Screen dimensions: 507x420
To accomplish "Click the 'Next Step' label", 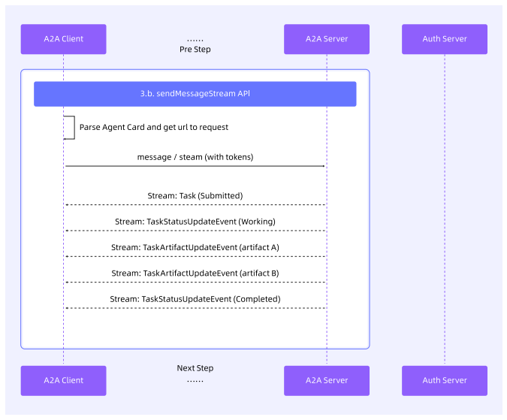I will click(x=195, y=368).
